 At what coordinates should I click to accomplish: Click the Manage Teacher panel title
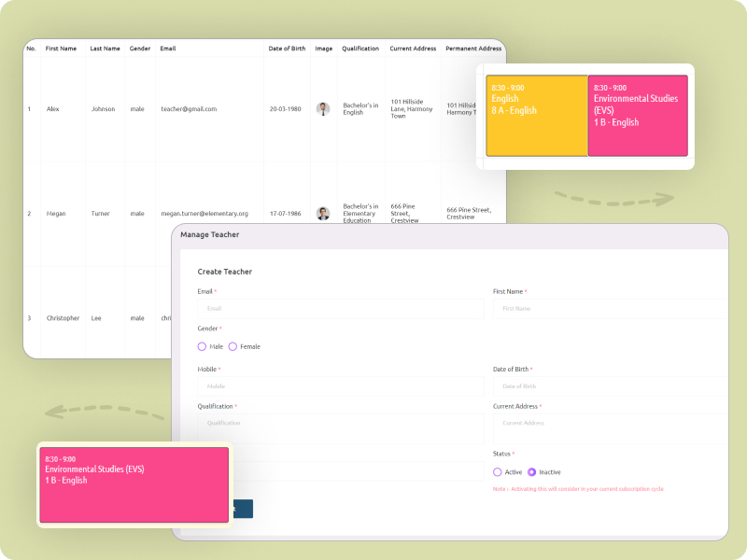pos(212,234)
